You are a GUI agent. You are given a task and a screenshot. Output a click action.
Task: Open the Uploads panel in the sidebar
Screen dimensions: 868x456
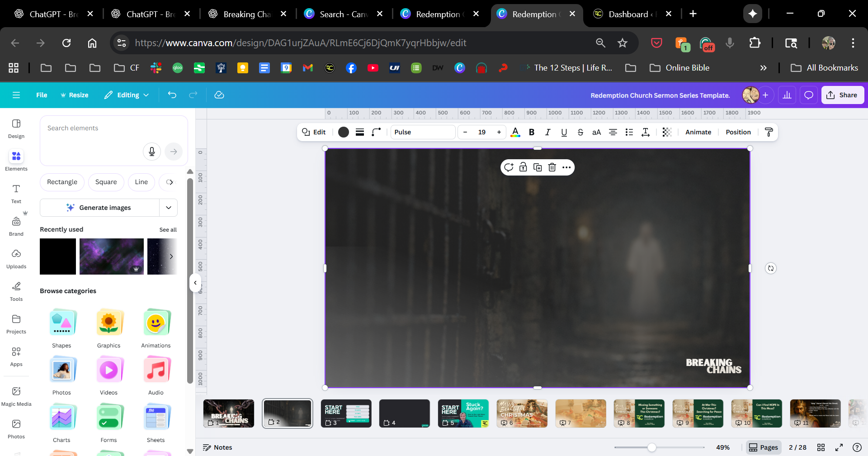tap(16, 259)
